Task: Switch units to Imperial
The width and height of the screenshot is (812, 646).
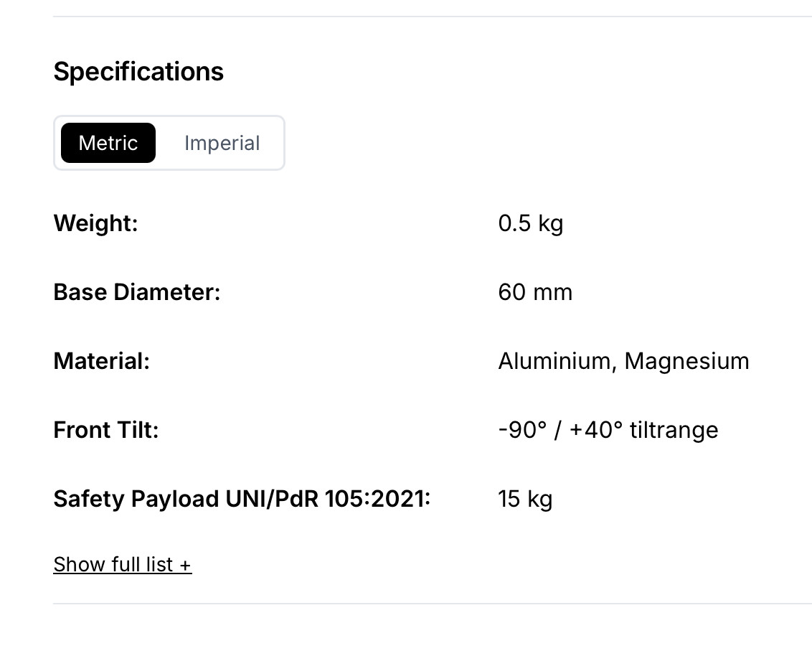Action: pos(222,143)
